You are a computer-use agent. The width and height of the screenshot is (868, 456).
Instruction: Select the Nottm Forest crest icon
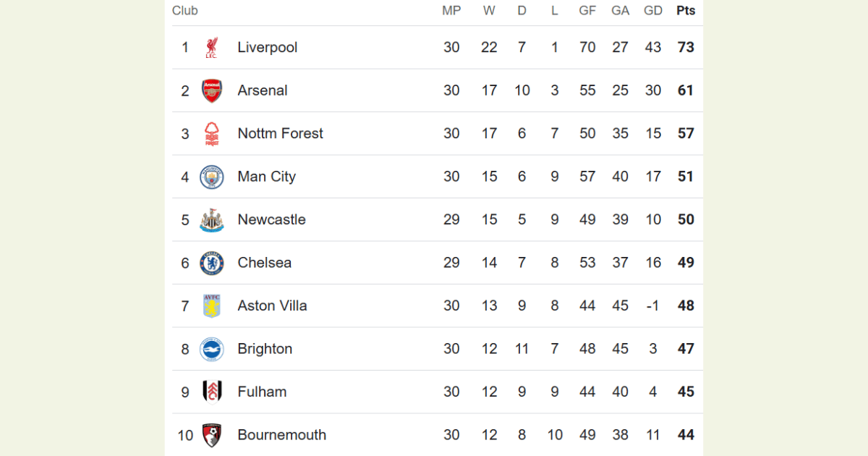(x=211, y=134)
